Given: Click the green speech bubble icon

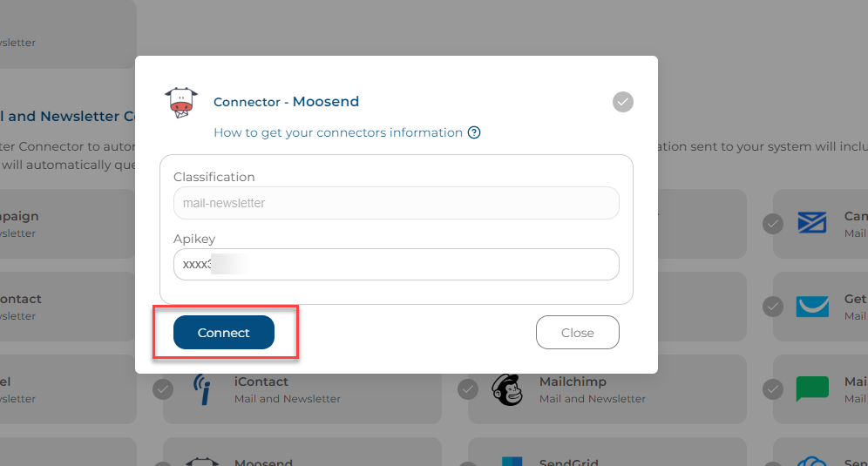Looking at the screenshot, I should click(x=812, y=389).
